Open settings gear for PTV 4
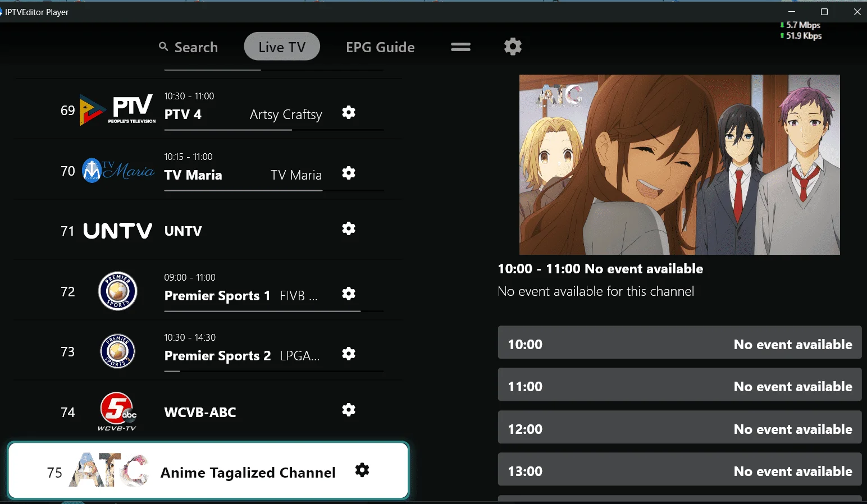Screen dimensions: 867x504 click(x=349, y=112)
